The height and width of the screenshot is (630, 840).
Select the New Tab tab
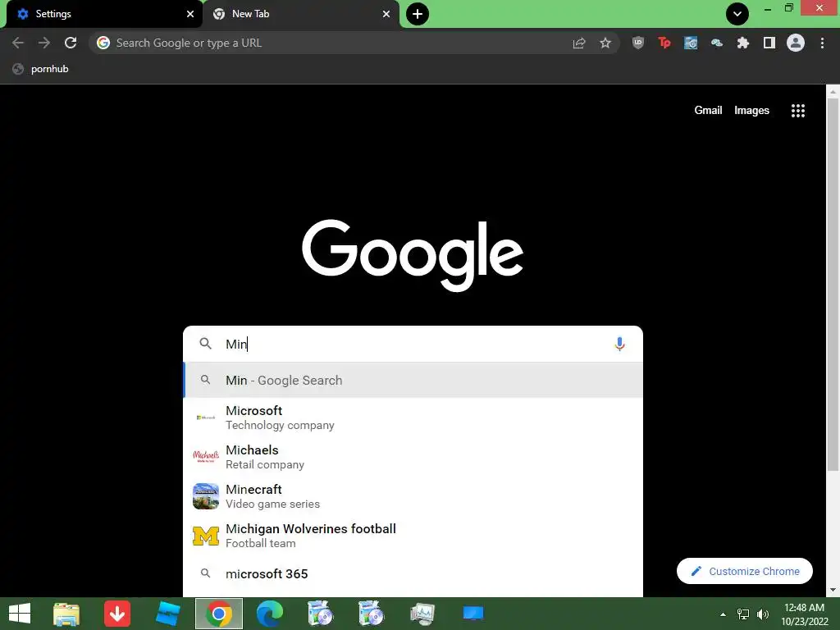[x=301, y=14]
